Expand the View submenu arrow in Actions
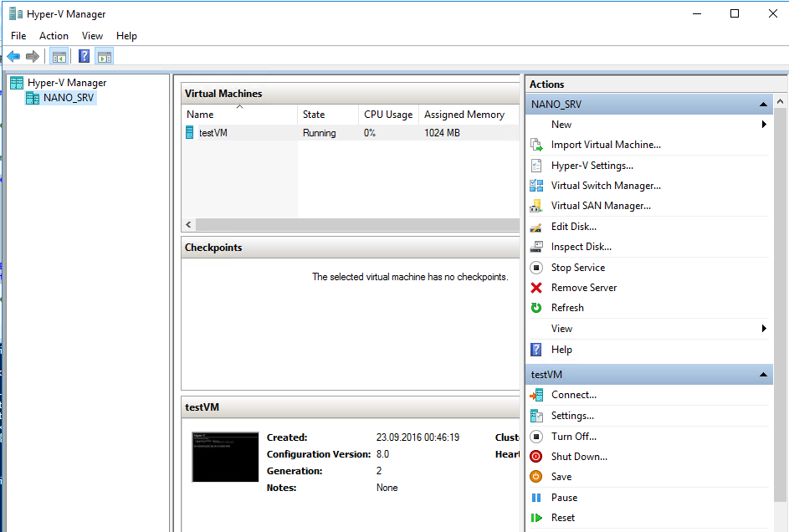789x532 pixels. [764, 329]
